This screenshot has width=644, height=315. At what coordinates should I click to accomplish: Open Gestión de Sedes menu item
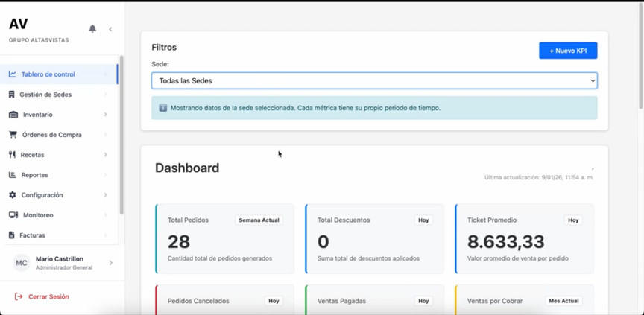pyautogui.click(x=59, y=95)
